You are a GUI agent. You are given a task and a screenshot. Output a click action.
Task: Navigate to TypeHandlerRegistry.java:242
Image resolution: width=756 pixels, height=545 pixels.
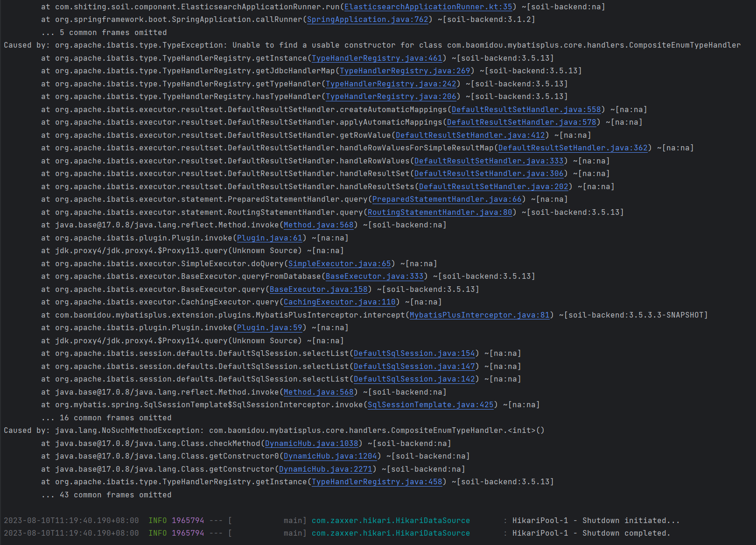click(x=391, y=84)
